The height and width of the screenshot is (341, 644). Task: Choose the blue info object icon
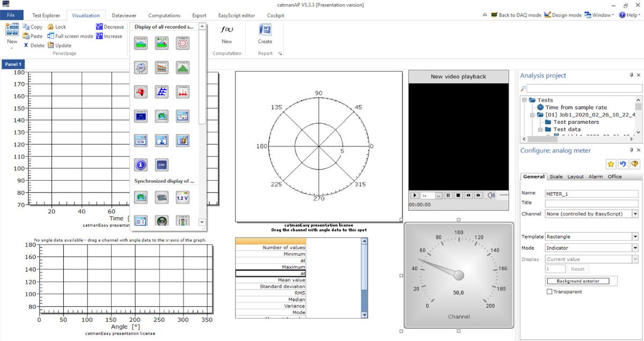[141, 165]
